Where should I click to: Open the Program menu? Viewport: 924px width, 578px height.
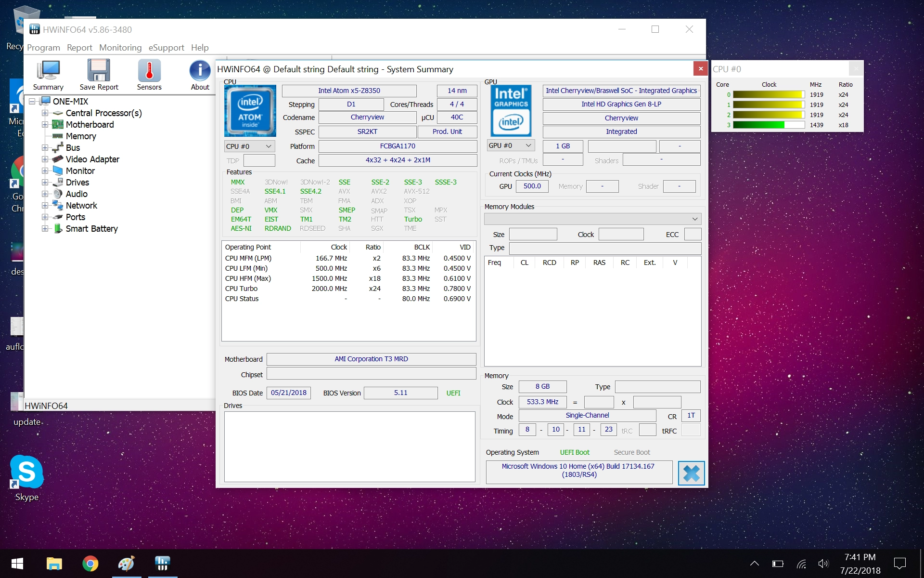pyautogui.click(x=43, y=48)
